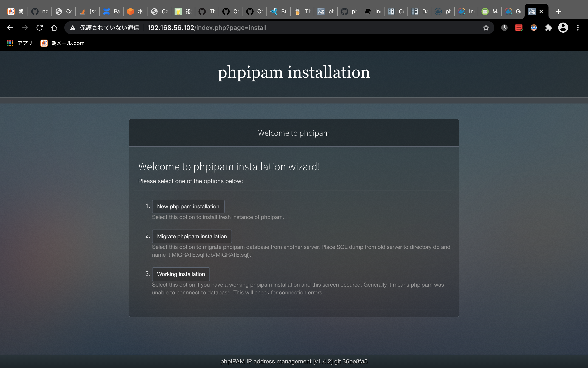Viewport: 588px width, 368px height.
Task: Switch to the Confluence 'Pa' tab
Action: (x=111, y=11)
